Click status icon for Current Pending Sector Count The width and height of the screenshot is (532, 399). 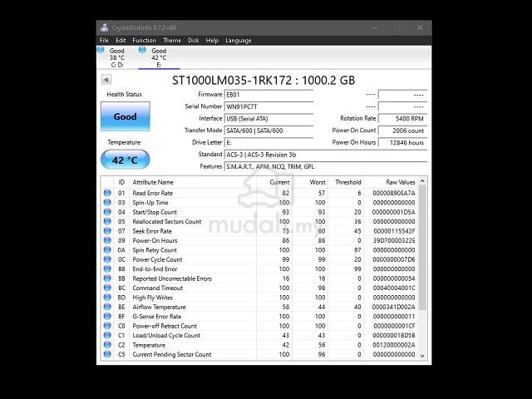click(107, 354)
